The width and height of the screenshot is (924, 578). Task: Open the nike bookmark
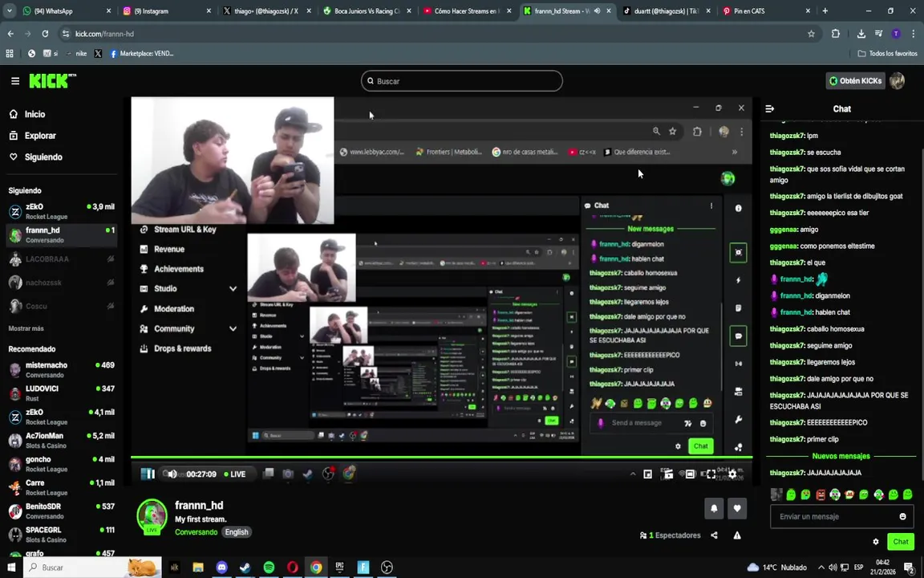[76, 53]
